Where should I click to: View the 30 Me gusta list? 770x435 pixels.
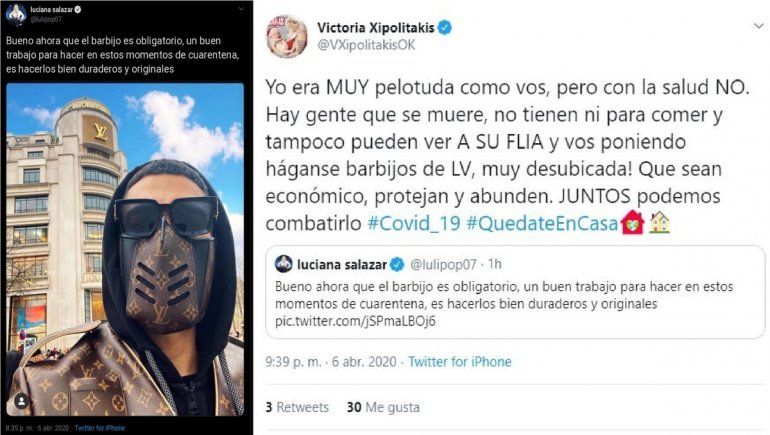click(383, 407)
